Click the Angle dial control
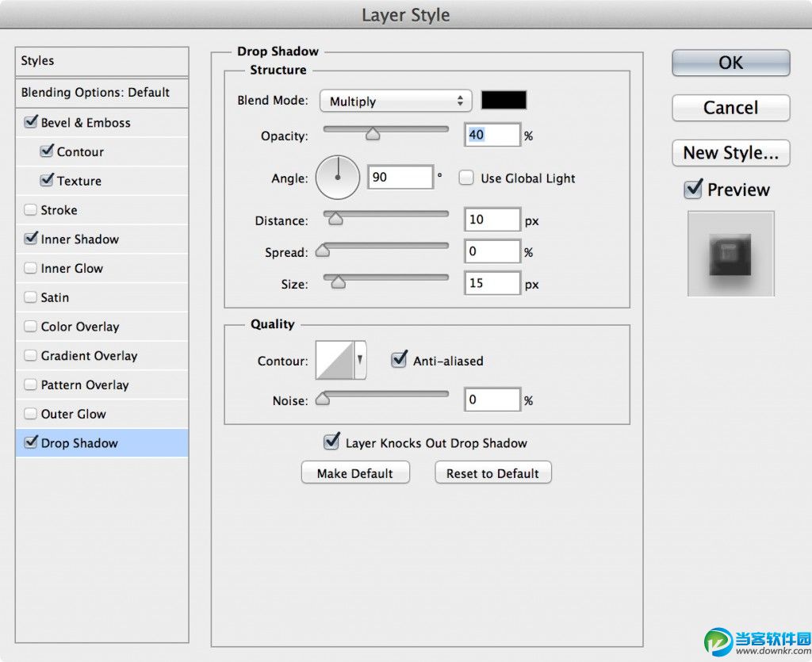 pos(338,178)
